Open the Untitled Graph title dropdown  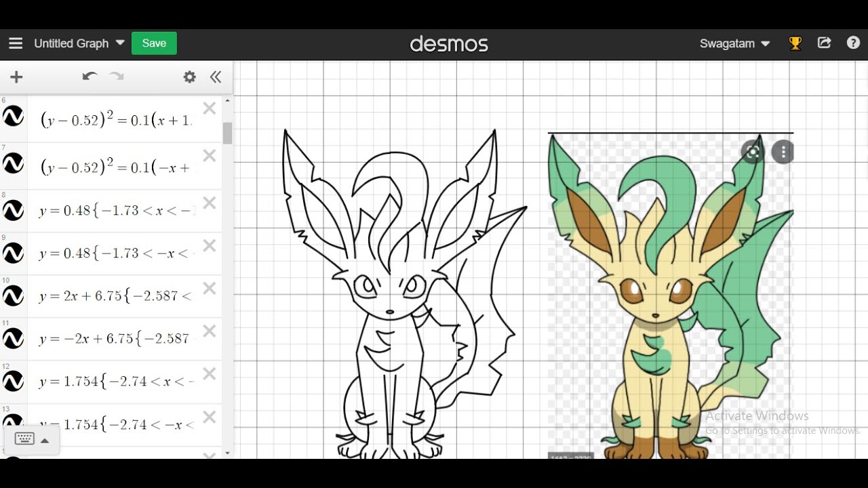tap(79, 43)
